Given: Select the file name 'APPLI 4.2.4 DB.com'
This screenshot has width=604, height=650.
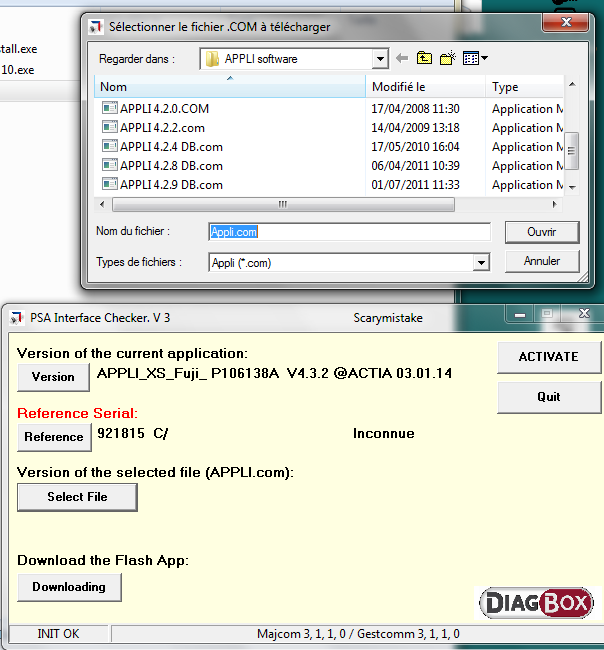Looking at the screenshot, I should click(172, 147).
